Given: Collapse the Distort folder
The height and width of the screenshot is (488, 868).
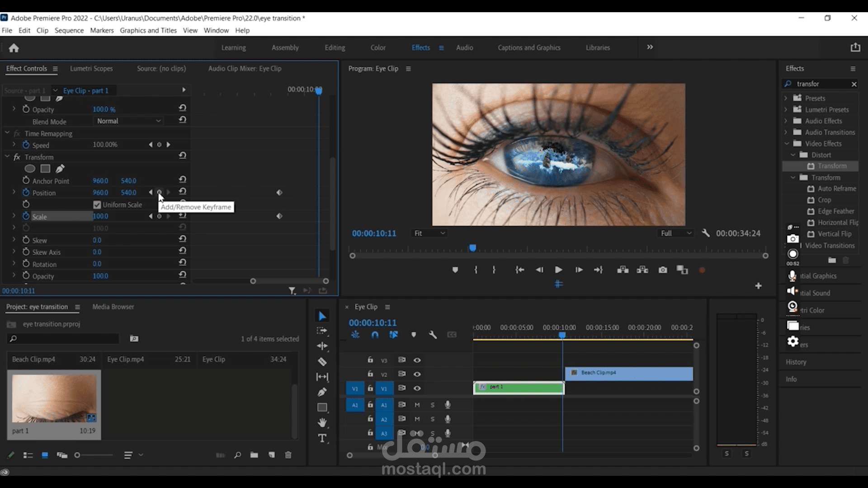Looking at the screenshot, I should click(x=793, y=155).
